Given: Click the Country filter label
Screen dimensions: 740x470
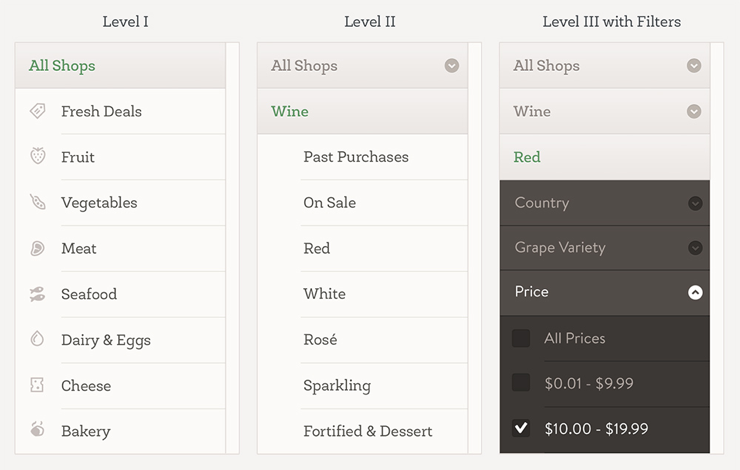Looking at the screenshot, I should tap(542, 203).
